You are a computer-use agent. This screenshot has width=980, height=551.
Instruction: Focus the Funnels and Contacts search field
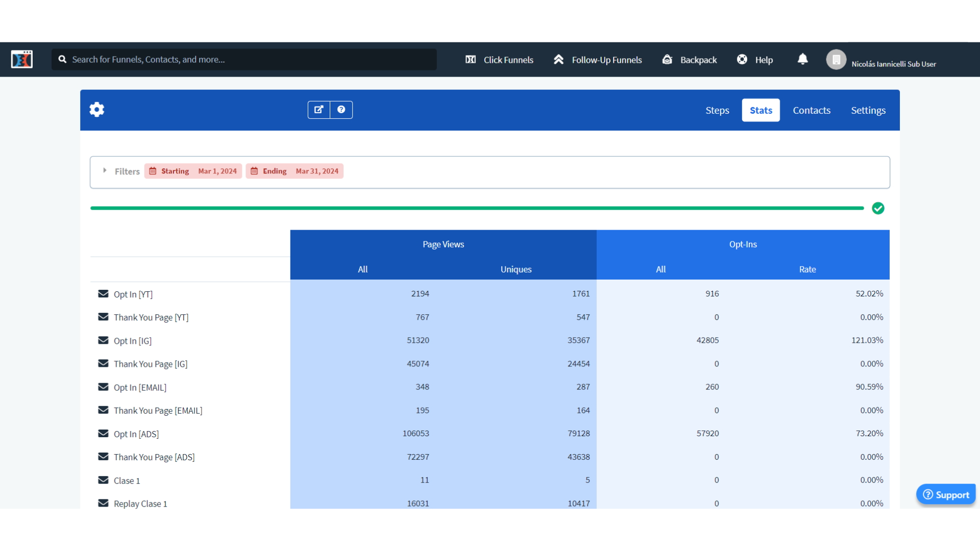click(x=244, y=60)
